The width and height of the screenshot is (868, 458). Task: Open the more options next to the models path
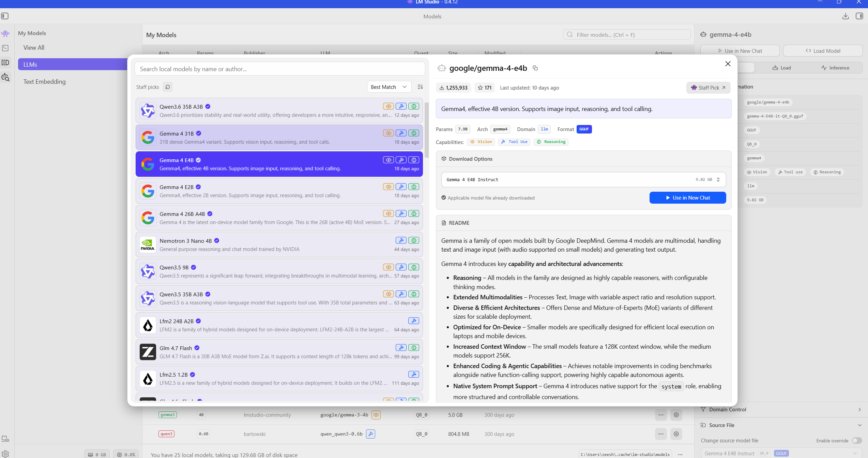(x=680, y=454)
